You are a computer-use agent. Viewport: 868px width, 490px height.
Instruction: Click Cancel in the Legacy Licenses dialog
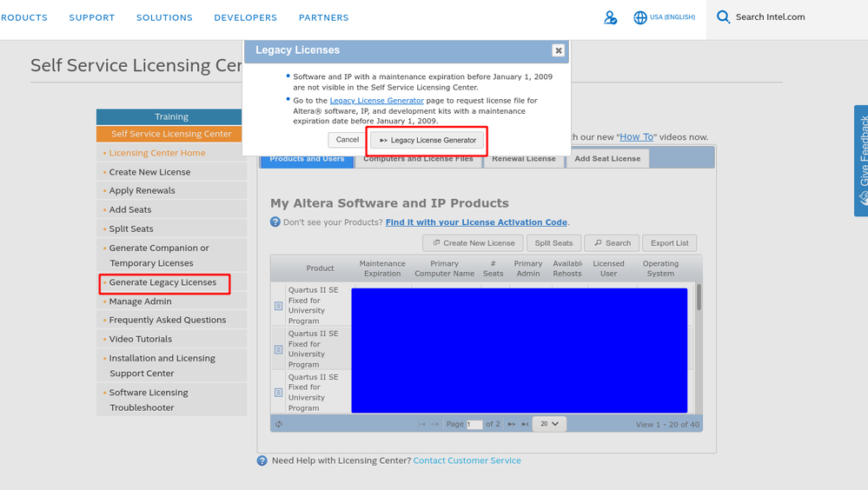(x=347, y=140)
